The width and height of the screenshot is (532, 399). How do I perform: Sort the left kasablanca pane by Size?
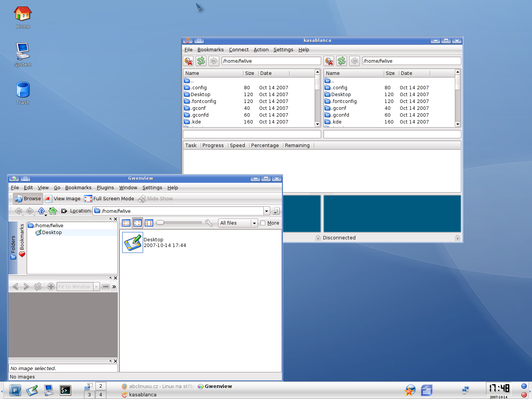pos(250,73)
